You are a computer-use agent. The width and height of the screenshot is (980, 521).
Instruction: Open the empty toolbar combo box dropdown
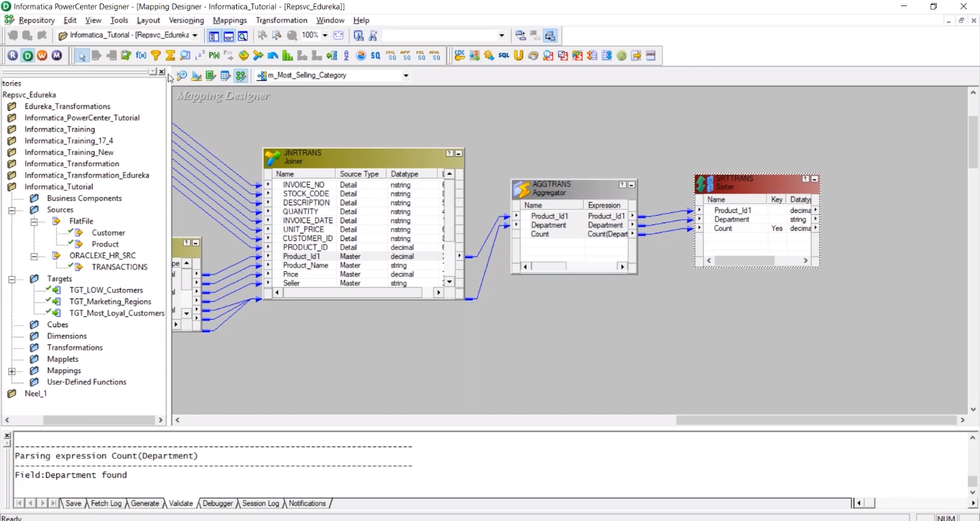click(x=501, y=36)
